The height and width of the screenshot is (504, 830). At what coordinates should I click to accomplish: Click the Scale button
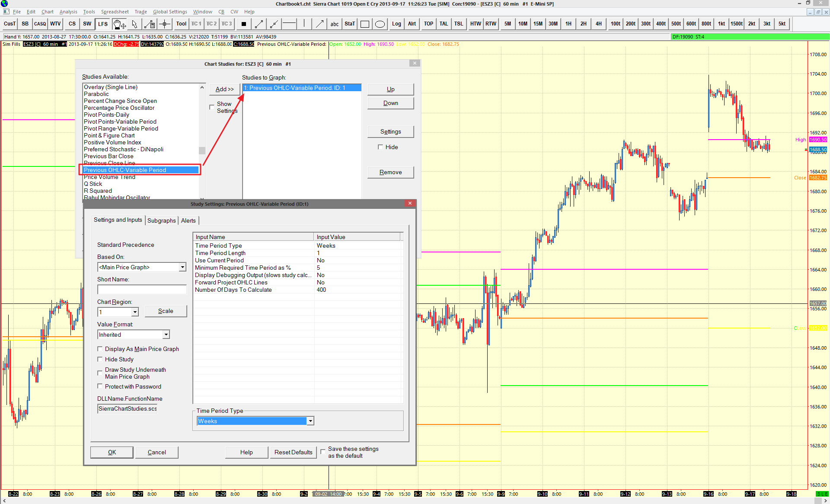point(166,311)
